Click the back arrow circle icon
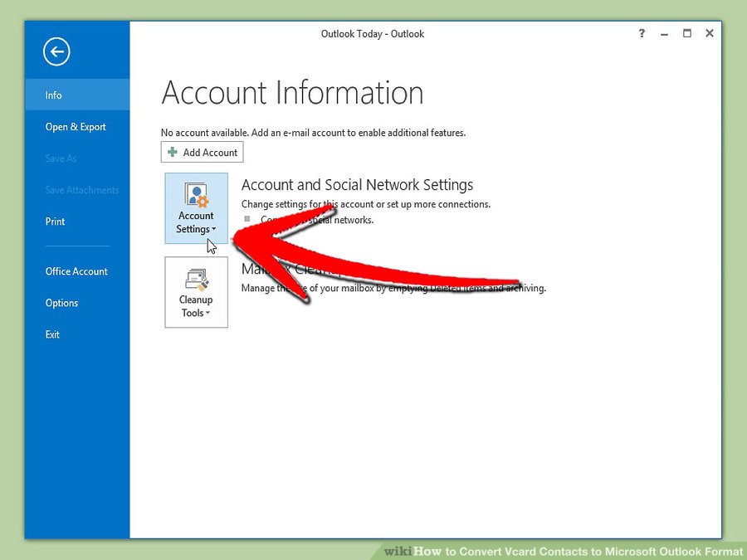Viewport: 747px width, 560px height. point(56,52)
